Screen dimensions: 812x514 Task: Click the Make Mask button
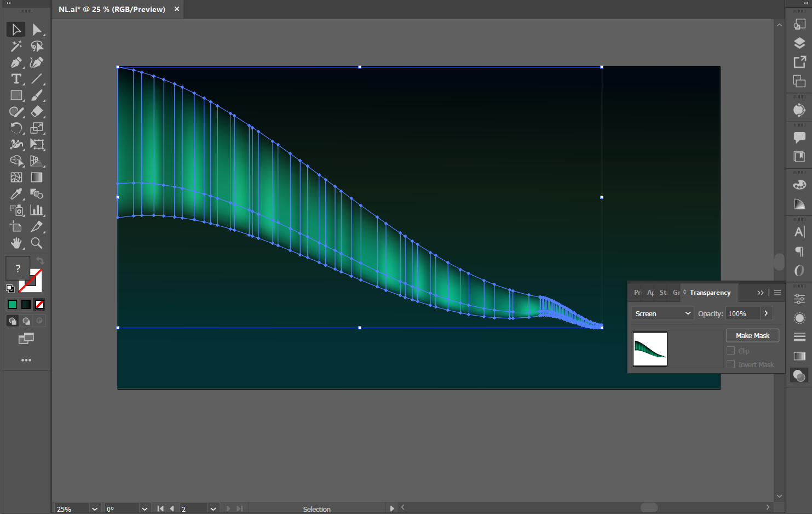[752, 335]
